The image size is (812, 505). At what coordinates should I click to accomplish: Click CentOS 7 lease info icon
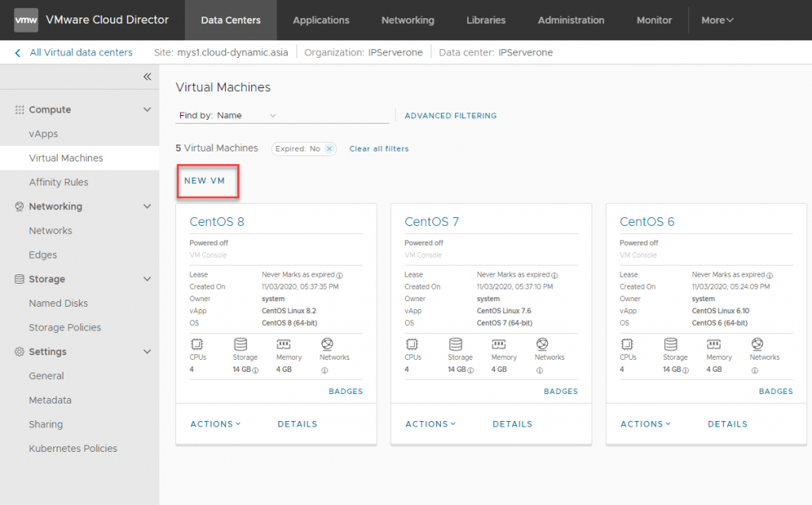click(554, 276)
